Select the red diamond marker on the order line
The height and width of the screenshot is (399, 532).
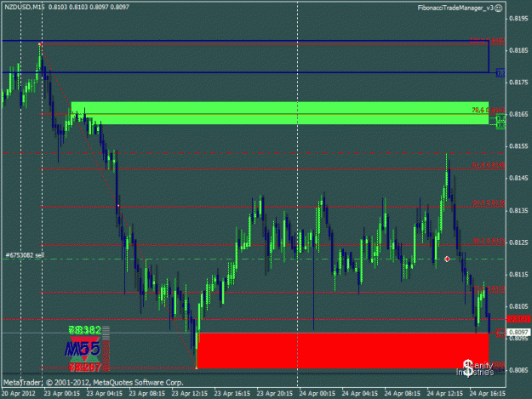[x=447, y=259]
